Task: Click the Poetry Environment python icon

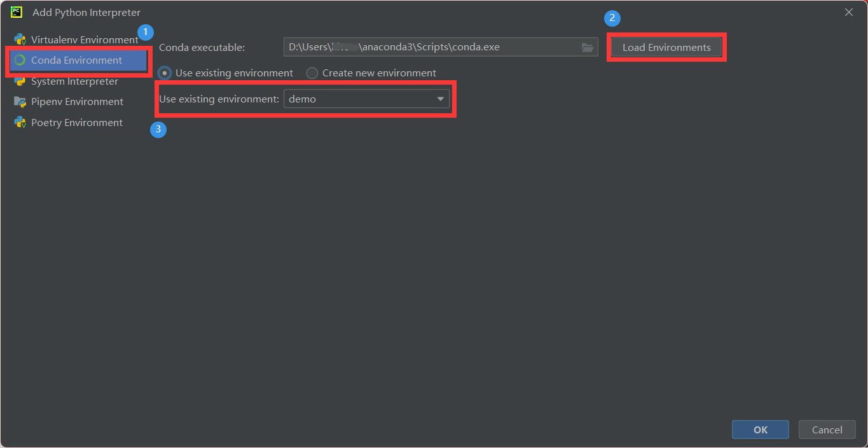Action: pyautogui.click(x=20, y=122)
